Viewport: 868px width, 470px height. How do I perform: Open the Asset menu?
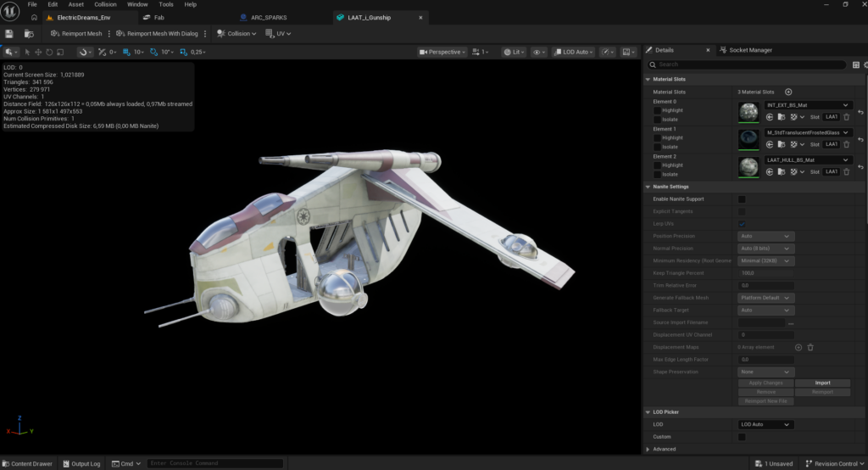coord(75,4)
